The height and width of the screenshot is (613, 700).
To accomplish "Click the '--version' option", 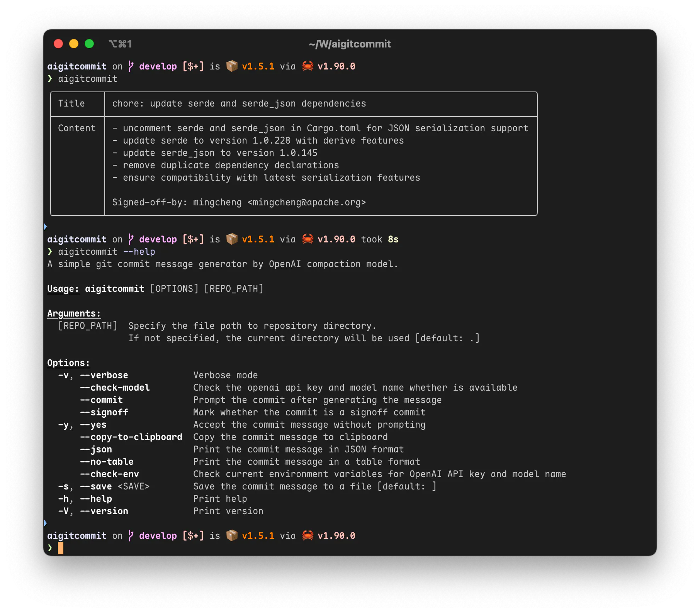I will 104,511.
